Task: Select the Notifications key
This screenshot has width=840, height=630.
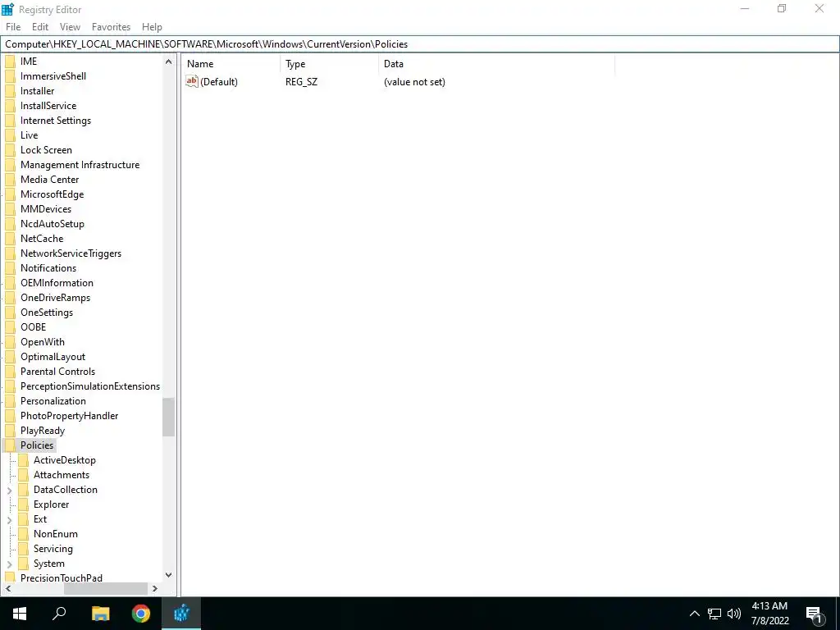Action: click(48, 268)
